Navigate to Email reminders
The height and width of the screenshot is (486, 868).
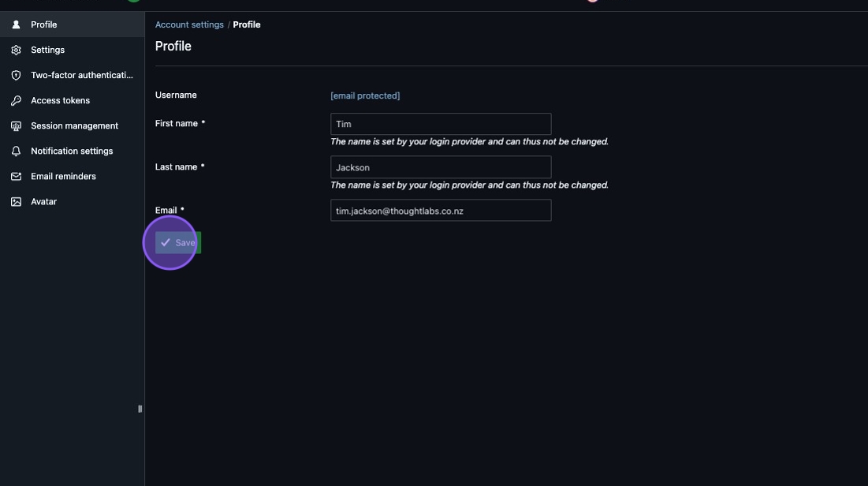click(63, 176)
